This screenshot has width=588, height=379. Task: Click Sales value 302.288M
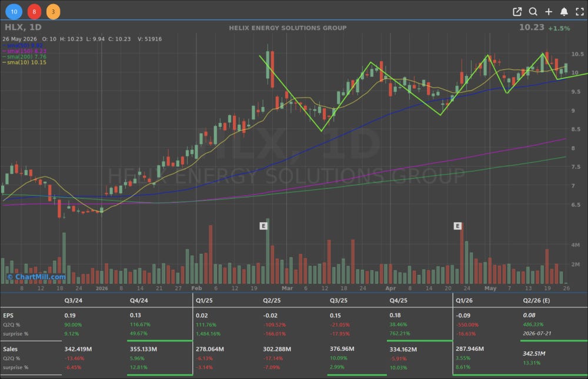click(x=277, y=349)
